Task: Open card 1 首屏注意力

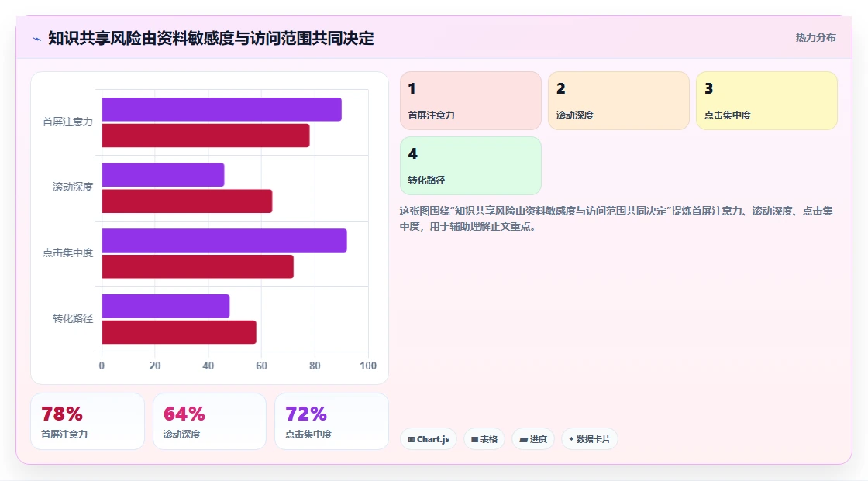Action: (x=470, y=101)
